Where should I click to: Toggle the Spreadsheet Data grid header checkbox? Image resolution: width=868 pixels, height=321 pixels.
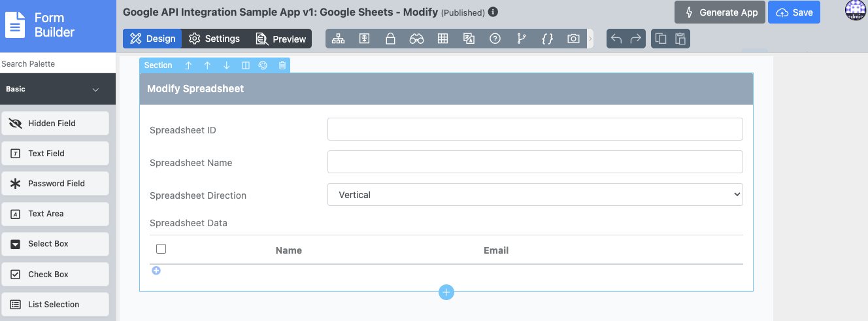click(x=161, y=248)
